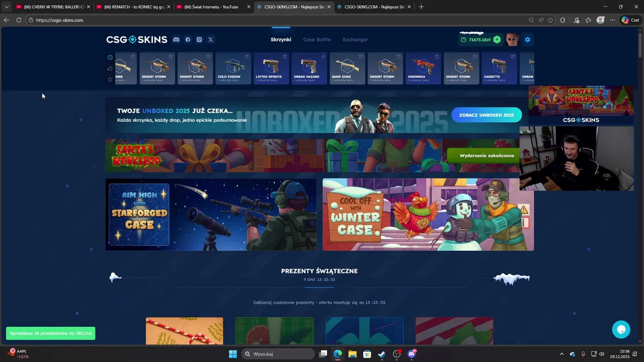Screen dimensions: 644x362
Task: Open the Exchanger navigation item
Action: click(x=356, y=40)
